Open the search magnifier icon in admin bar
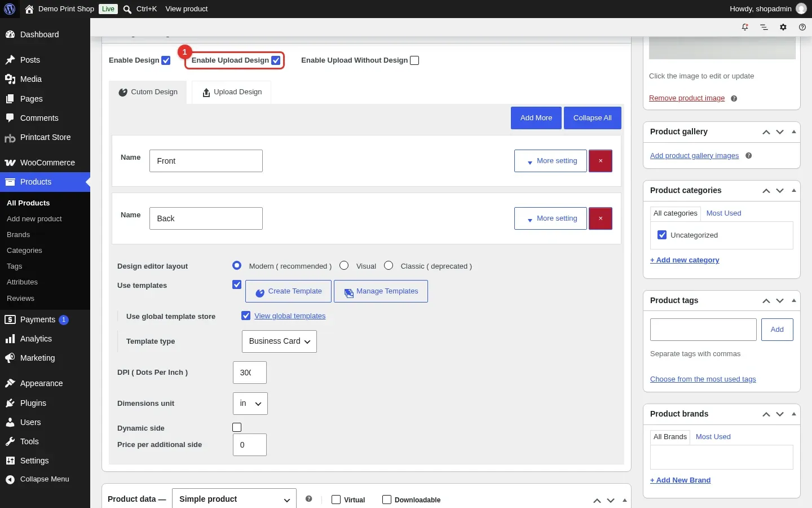Image resolution: width=812 pixels, height=508 pixels. click(x=127, y=9)
